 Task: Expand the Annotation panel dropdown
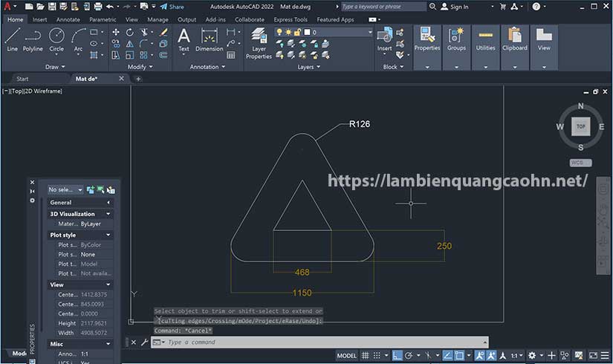[207, 67]
